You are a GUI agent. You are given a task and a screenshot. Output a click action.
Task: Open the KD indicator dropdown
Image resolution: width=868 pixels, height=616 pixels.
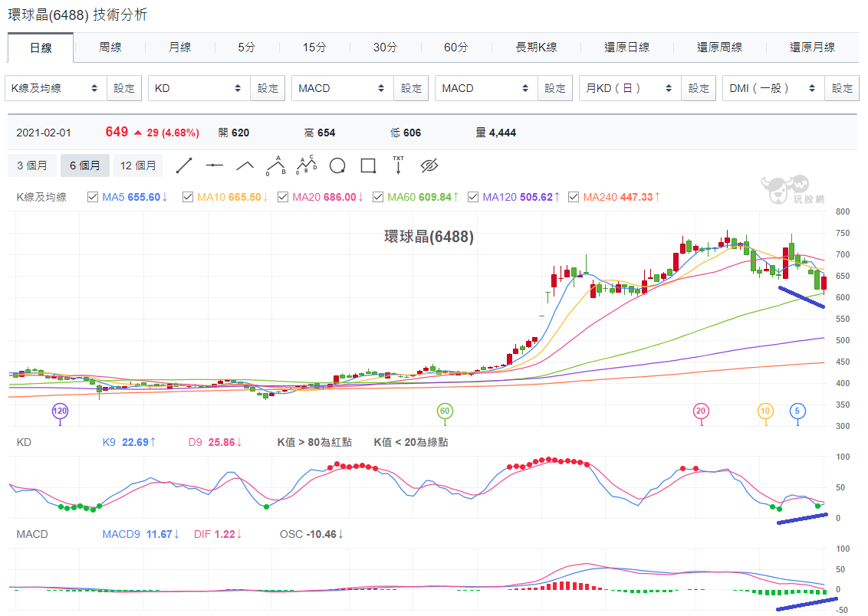tap(199, 88)
